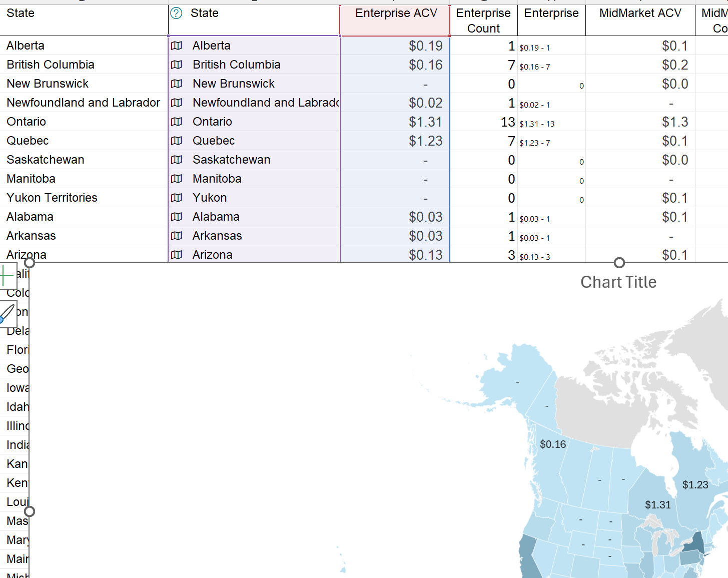The width and height of the screenshot is (728, 578).
Task: Click the Geography map icon beside Ontario
Action: (x=176, y=121)
